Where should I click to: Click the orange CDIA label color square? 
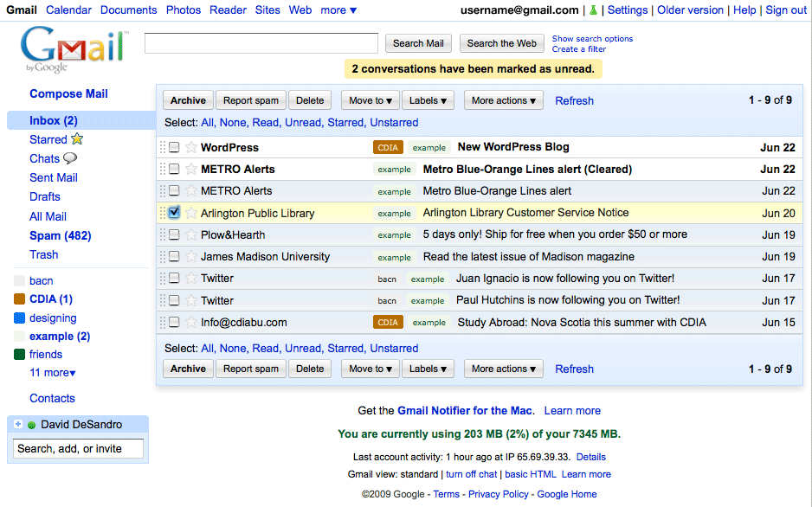pos(19,299)
